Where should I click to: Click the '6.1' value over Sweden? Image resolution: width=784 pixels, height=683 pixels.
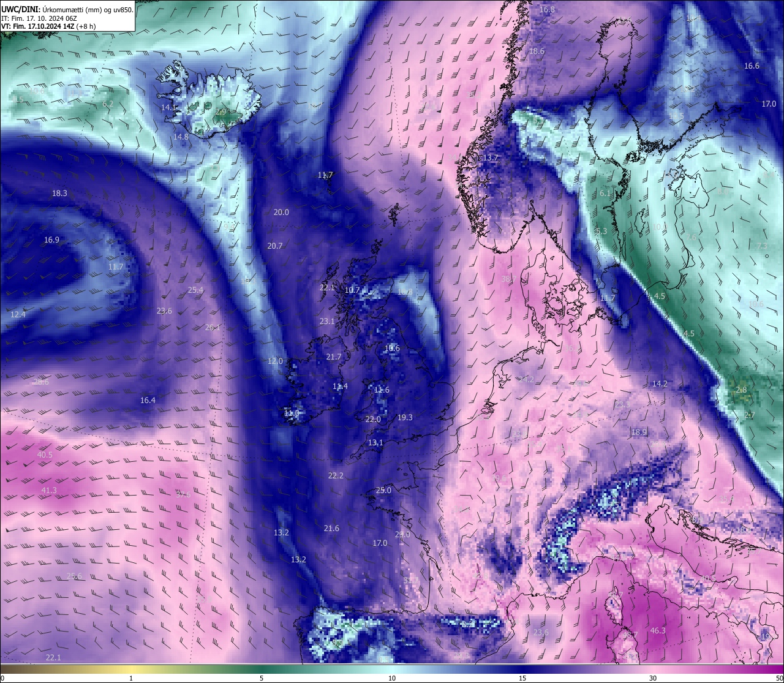pos(605,193)
